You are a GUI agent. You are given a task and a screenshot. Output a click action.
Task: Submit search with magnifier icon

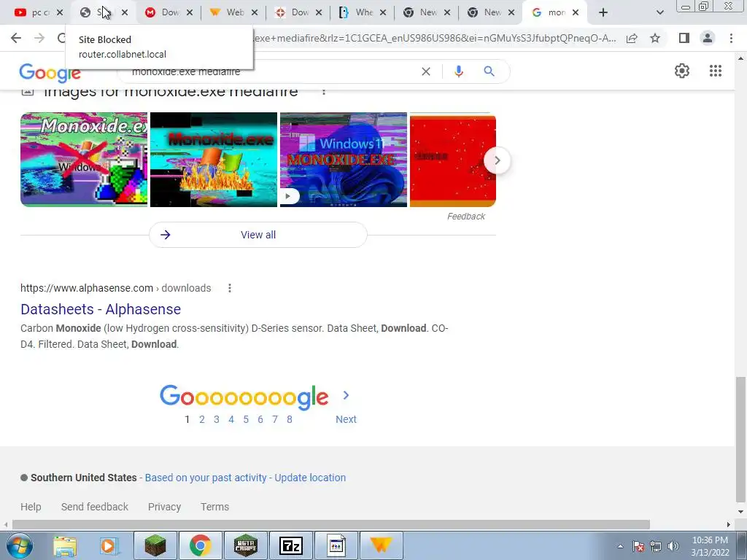click(x=489, y=71)
